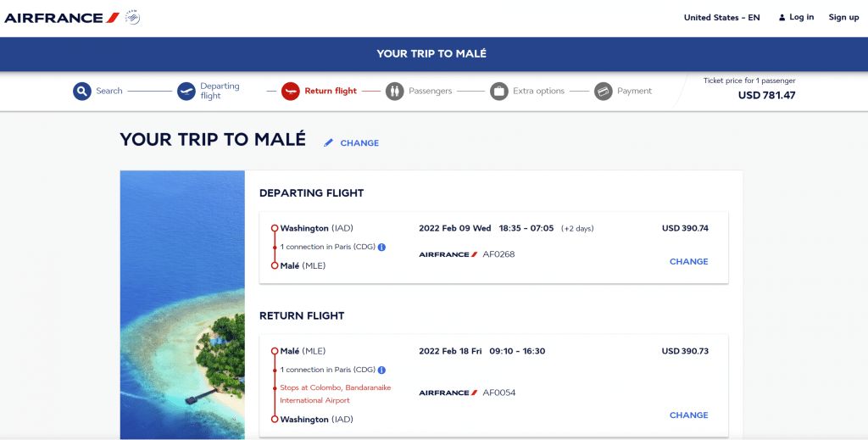868x440 pixels.
Task: Click Sign up link
Action: tap(843, 17)
